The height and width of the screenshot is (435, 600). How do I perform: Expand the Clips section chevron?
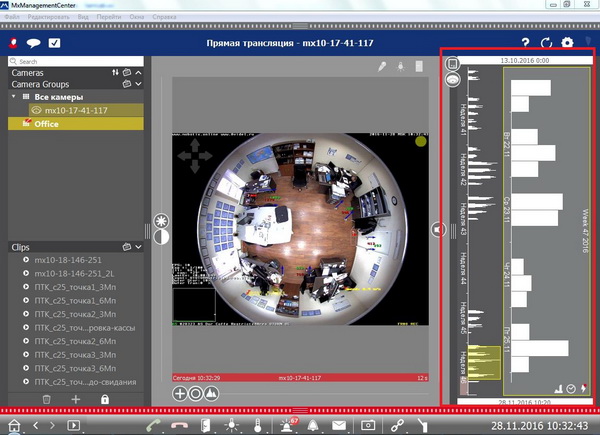point(139,247)
